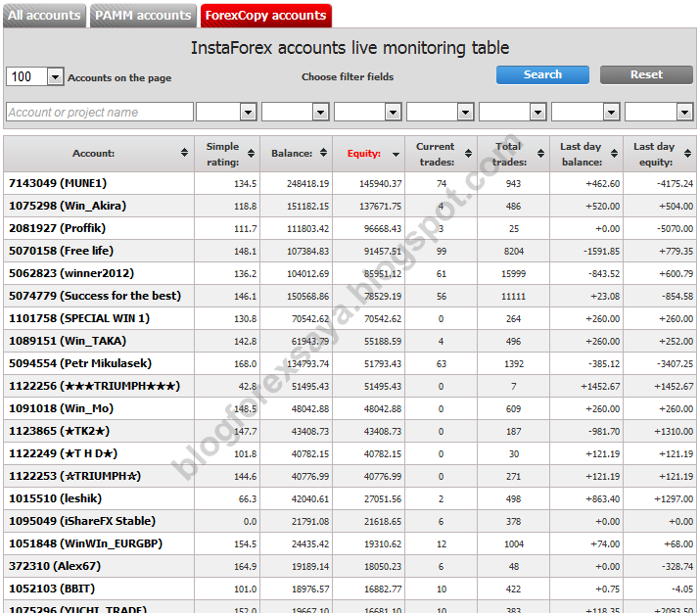Select current trades value 99

(442, 252)
